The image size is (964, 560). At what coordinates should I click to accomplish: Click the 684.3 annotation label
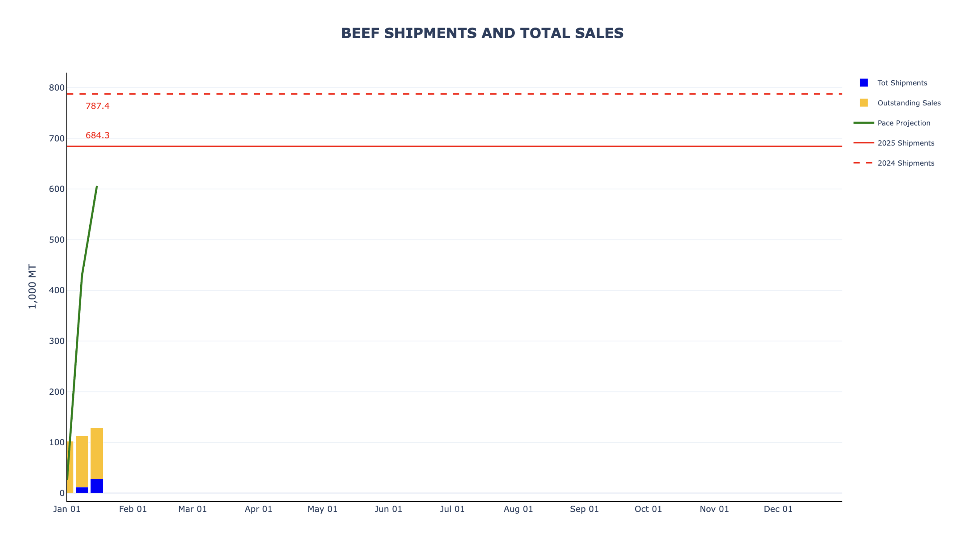[98, 135]
